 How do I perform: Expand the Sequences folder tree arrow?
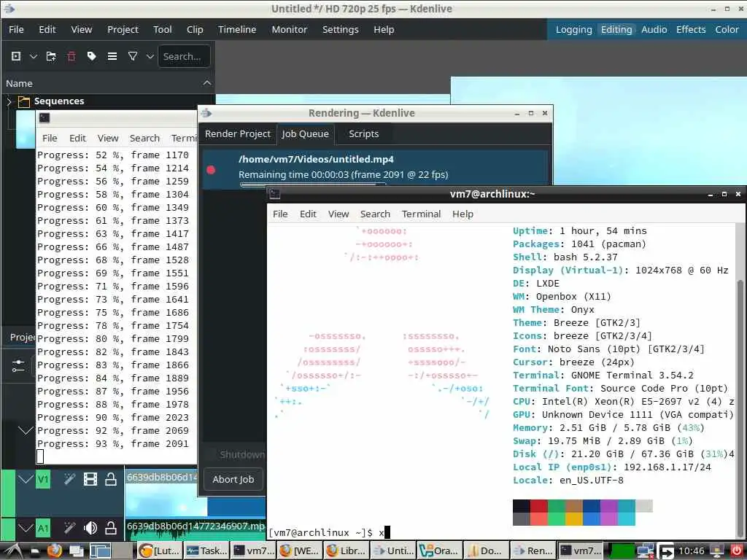(x=9, y=101)
